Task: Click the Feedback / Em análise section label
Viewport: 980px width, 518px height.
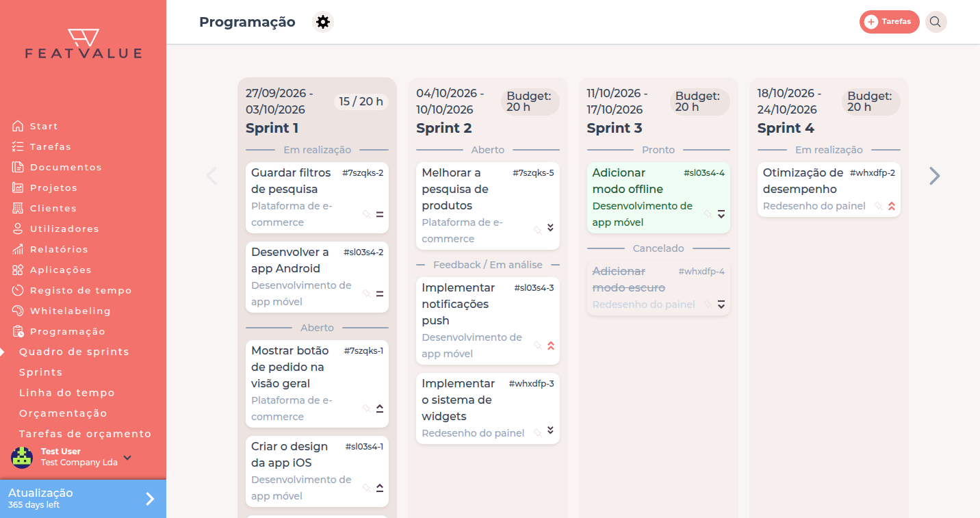Action: point(488,265)
